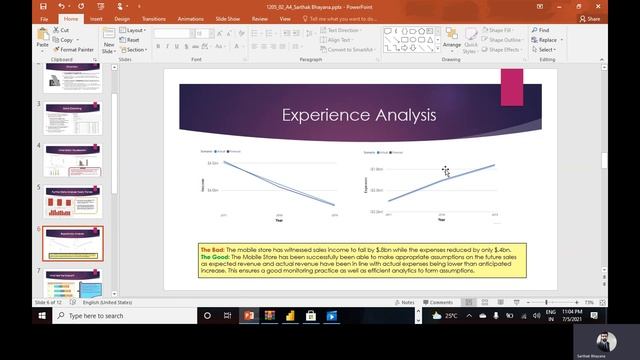Click the zoom slider in status bar
This screenshot has height=360, width=640.
click(x=552, y=302)
